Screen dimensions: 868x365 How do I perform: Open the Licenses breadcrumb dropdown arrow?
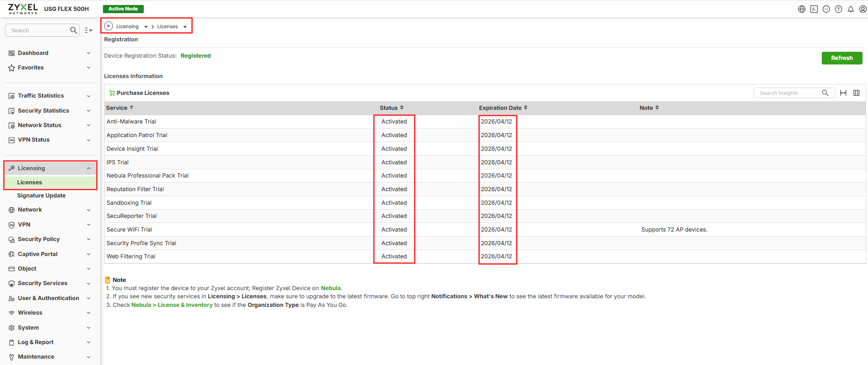pos(185,27)
